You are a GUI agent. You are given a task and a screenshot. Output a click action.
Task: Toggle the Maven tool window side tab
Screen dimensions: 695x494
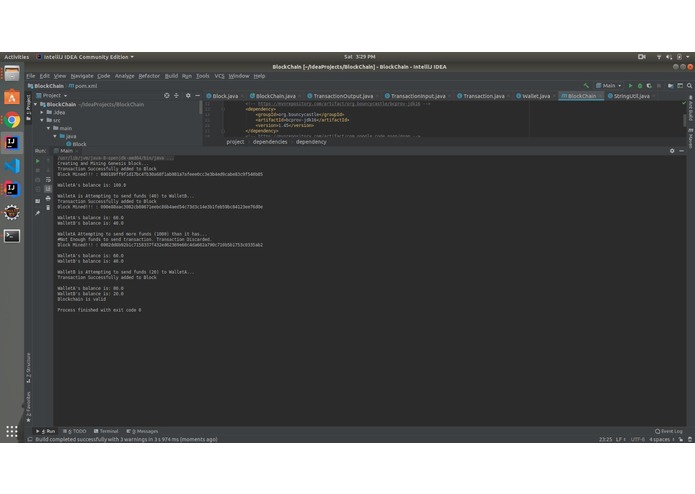click(x=691, y=138)
